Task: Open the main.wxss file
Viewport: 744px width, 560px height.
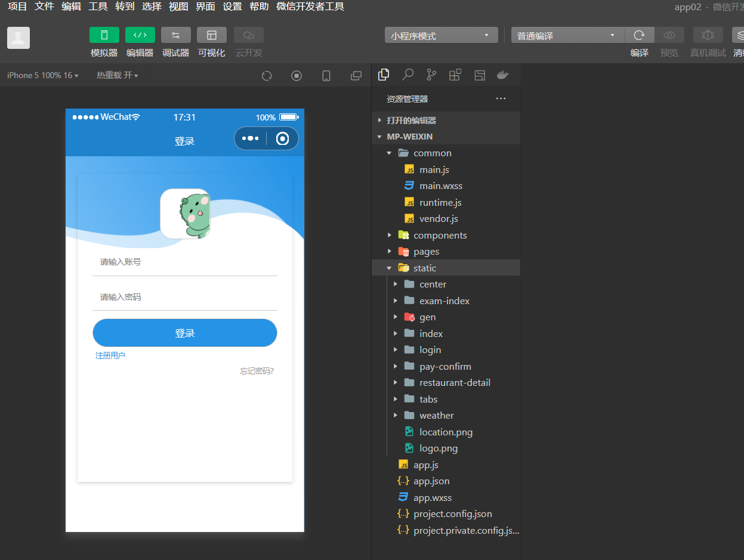Action: pos(446,185)
